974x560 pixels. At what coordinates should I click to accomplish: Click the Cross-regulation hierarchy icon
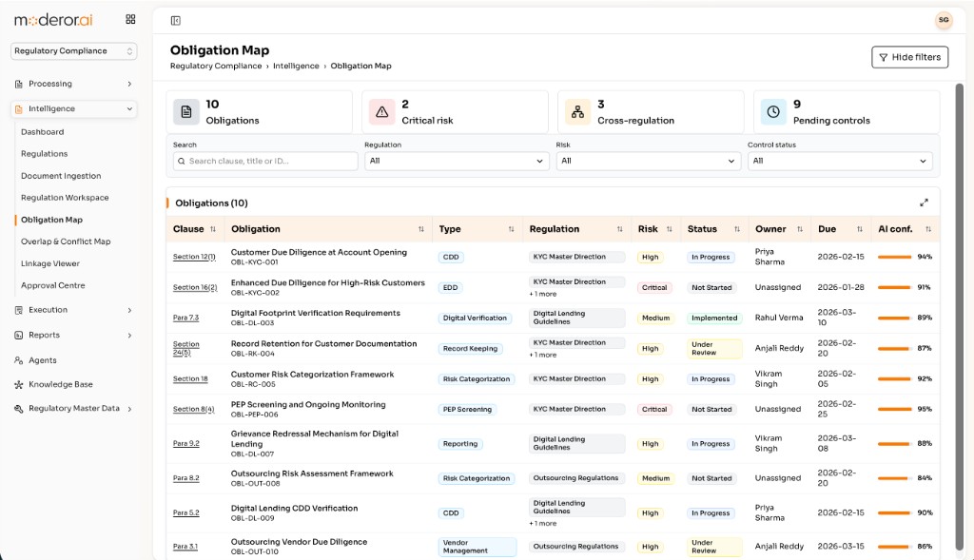point(577,112)
